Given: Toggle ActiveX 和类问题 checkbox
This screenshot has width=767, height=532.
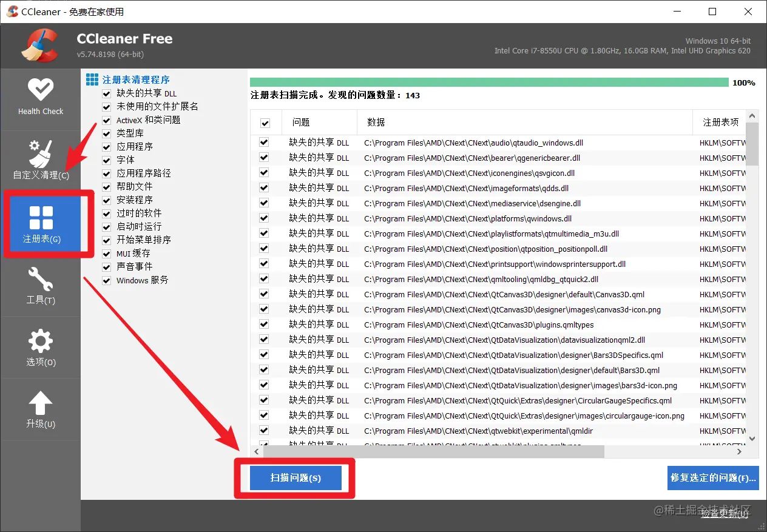Looking at the screenshot, I should pyautogui.click(x=107, y=120).
